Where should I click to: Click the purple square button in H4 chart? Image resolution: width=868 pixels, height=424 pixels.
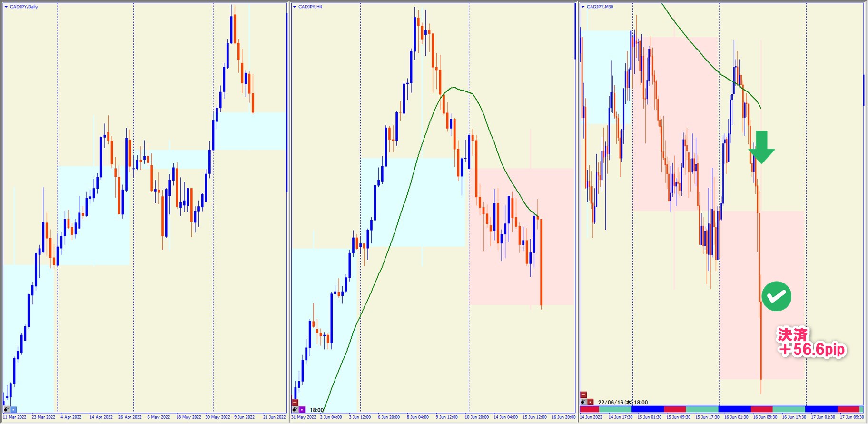(x=302, y=409)
